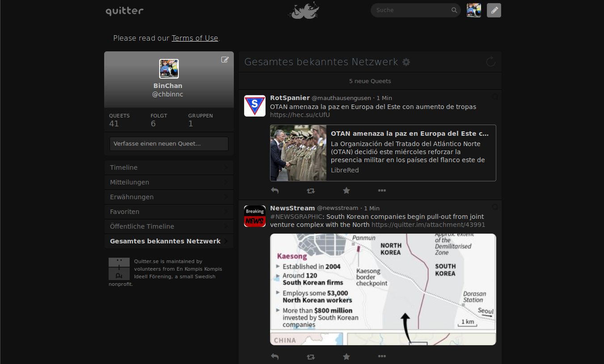Click the @chbinnc handle
This screenshot has width=604, height=364.
coord(168,94)
